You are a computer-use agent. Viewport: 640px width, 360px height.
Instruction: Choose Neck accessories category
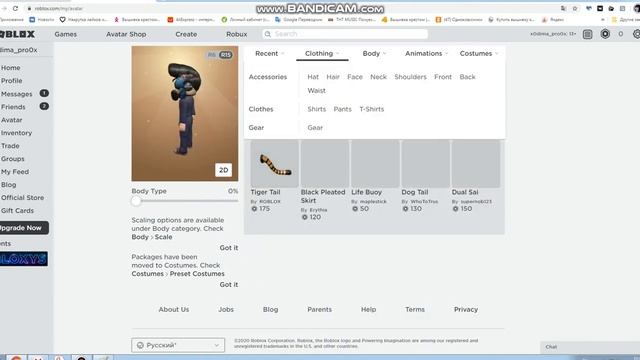378,77
